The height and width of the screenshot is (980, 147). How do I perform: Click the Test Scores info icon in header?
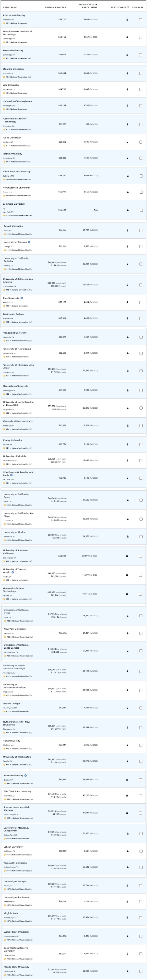point(128,7)
